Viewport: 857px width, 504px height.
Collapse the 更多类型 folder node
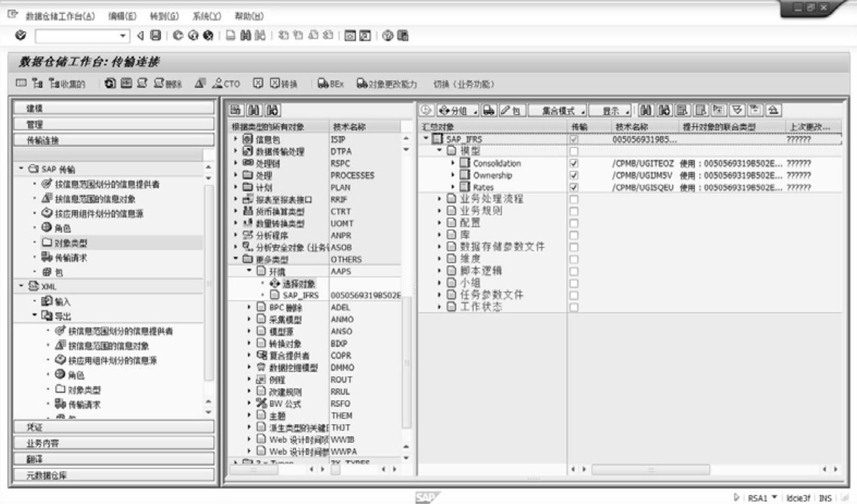tap(236, 259)
